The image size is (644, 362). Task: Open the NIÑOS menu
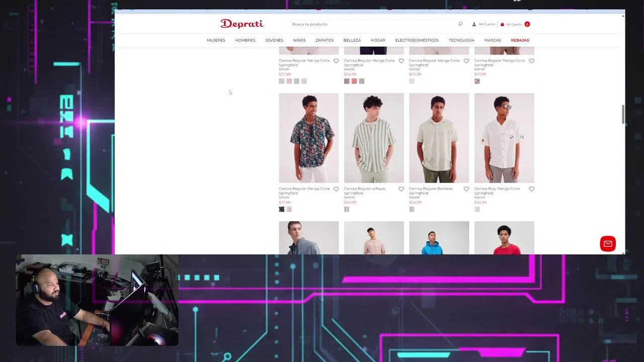pyautogui.click(x=299, y=40)
